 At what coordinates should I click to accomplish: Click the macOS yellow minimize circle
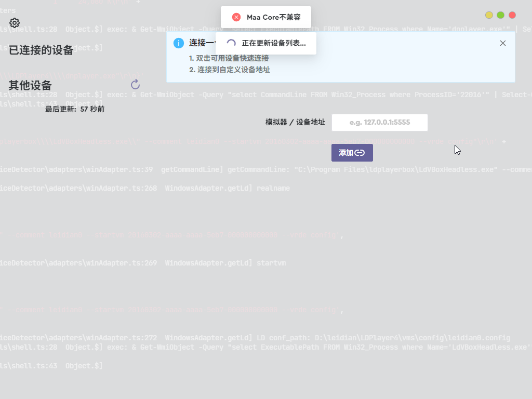(x=489, y=16)
